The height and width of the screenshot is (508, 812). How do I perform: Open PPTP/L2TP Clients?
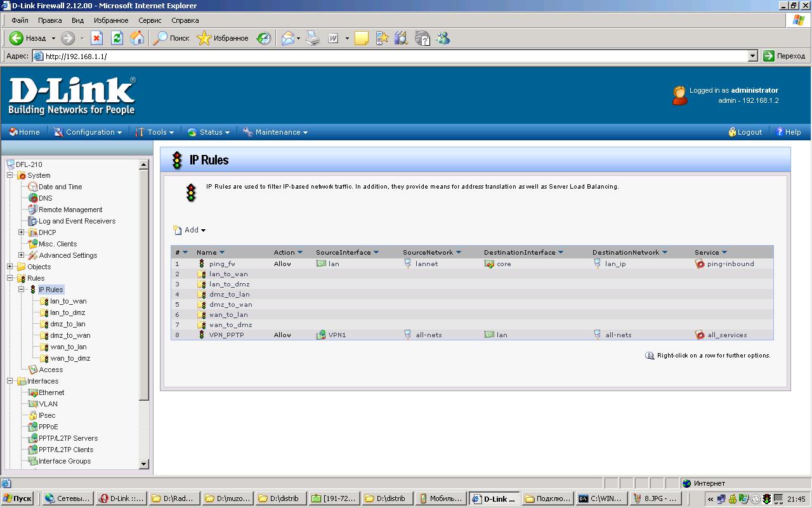coord(66,450)
